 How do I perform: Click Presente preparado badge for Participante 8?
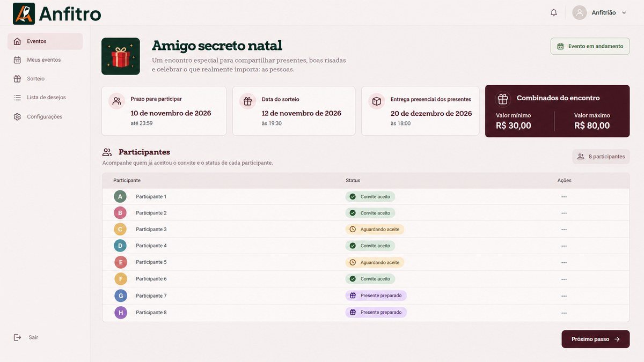point(376,312)
